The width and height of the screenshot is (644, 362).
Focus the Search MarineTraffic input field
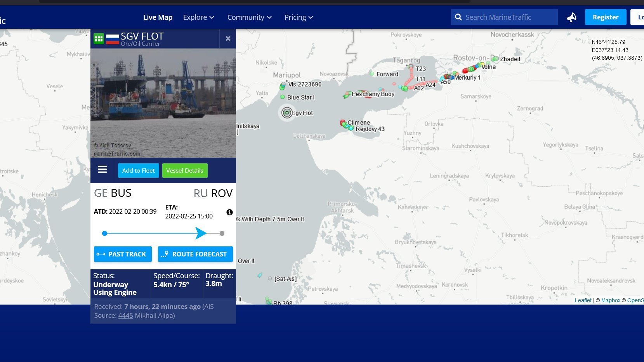[504, 17]
